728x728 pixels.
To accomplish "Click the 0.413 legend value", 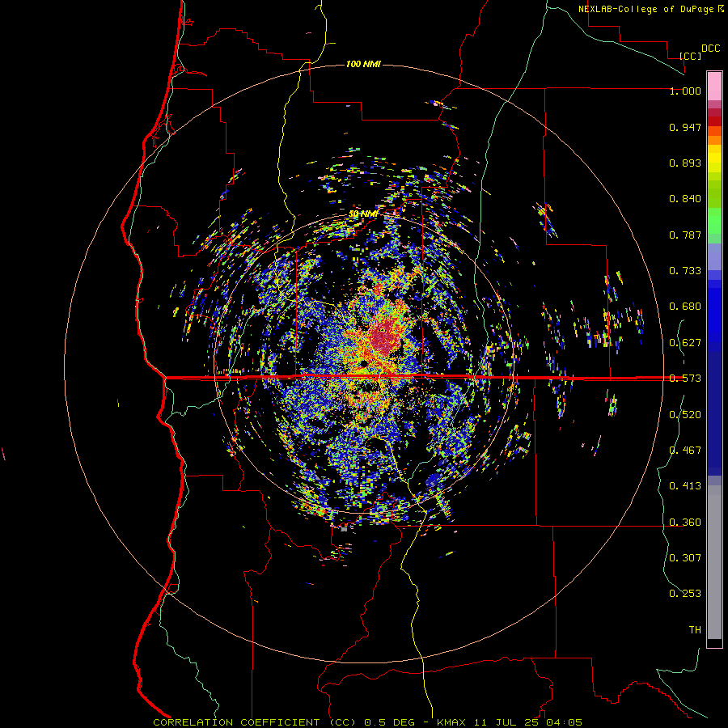I will coord(685,486).
